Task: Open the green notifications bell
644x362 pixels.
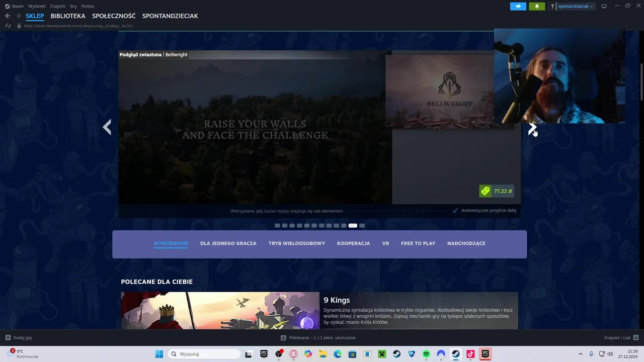Action: [537, 6]
